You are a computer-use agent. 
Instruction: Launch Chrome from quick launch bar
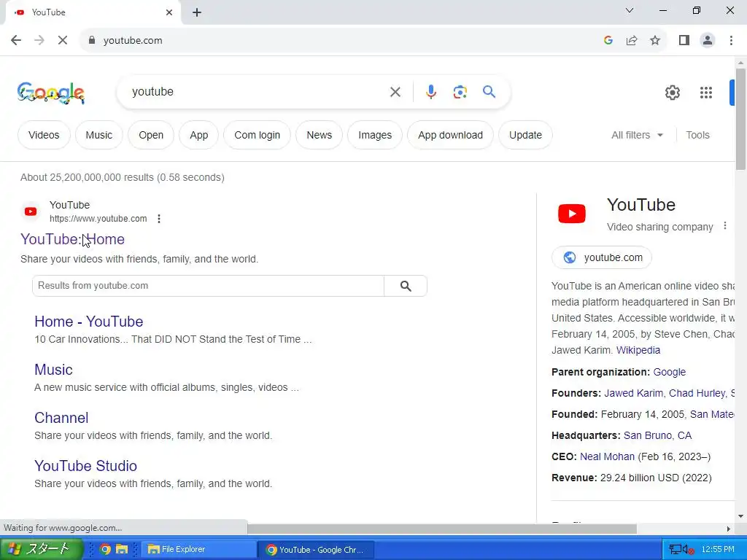[x=105, y=550]
